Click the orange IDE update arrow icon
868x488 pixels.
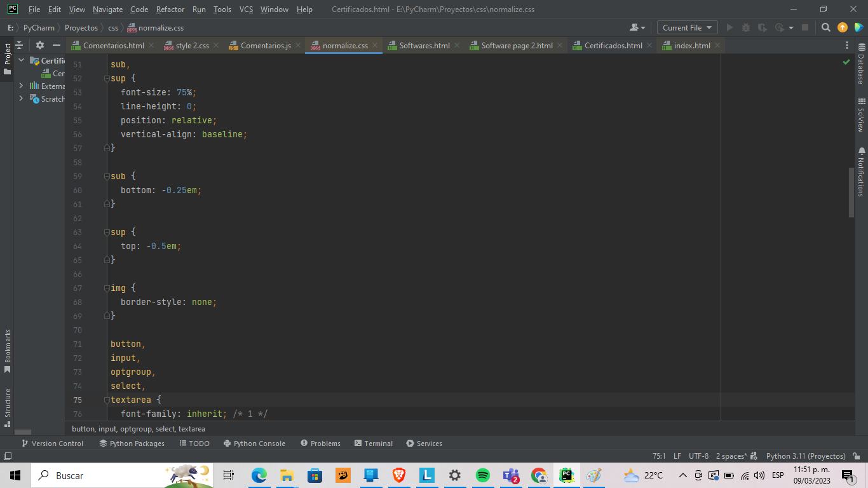(x=843, y=27)
